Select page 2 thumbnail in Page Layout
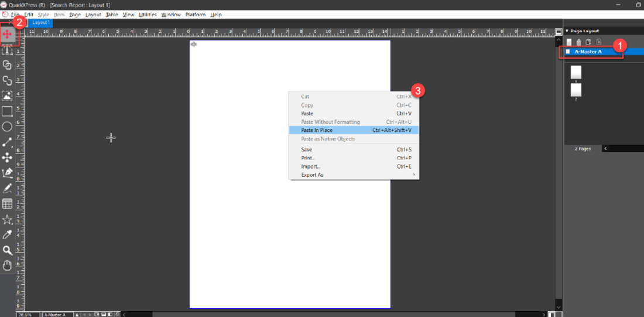 (576, 90)
